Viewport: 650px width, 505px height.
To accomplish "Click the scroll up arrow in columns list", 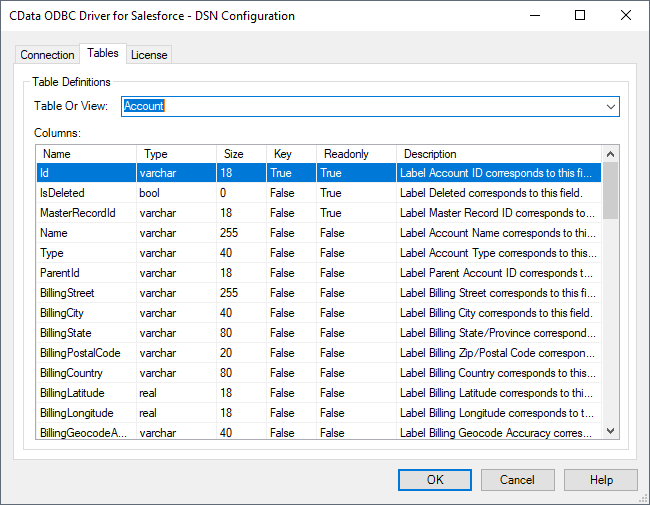I will coord(610,154).
